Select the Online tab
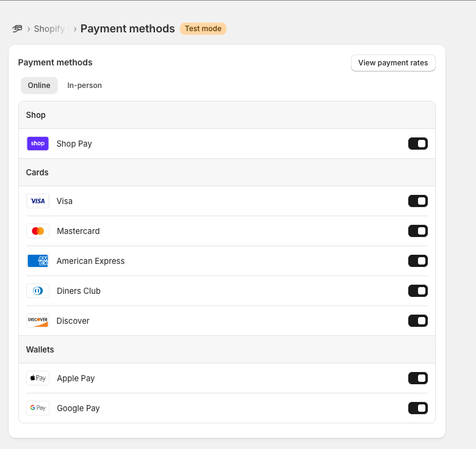Image resolution: width=476 pixels, height=449 pixels. tap(39, 86)
